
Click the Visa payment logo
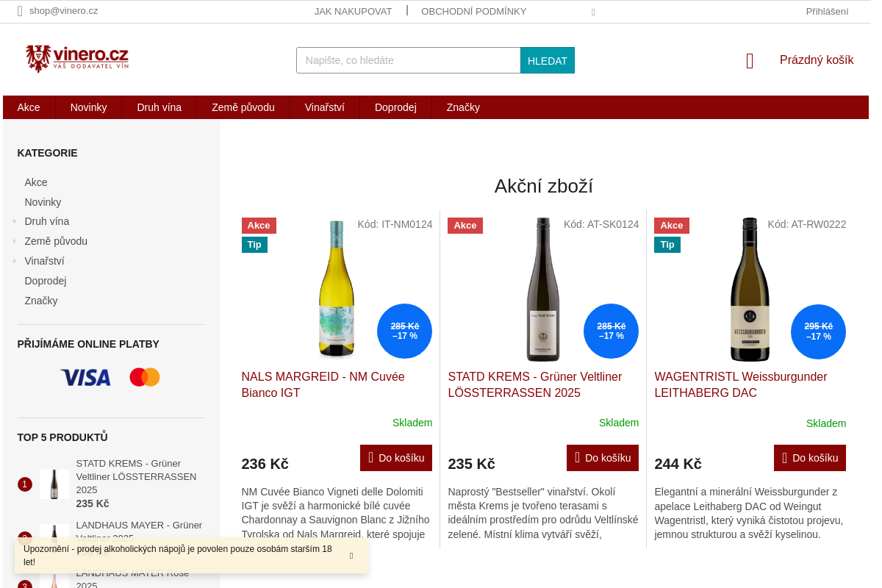pos(86,378)
